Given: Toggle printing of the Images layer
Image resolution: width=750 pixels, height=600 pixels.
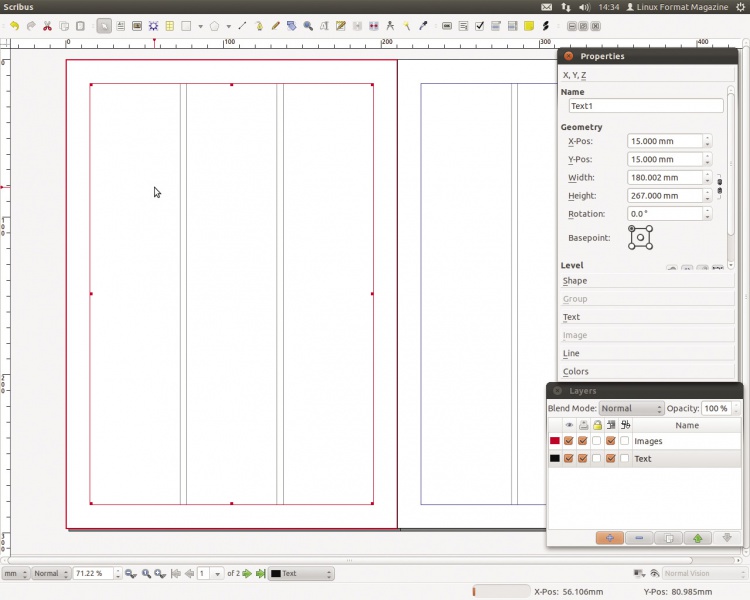Looking at the screenshot, I should (x=583, y=441).
